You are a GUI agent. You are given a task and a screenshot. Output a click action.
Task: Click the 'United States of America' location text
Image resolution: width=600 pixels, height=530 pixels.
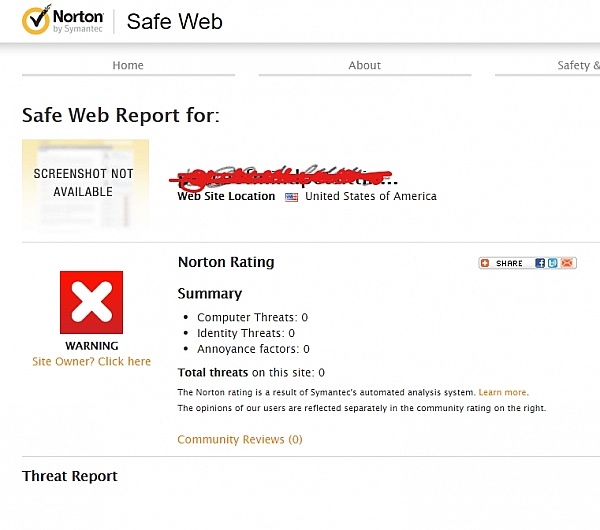(x=370, y=196)
